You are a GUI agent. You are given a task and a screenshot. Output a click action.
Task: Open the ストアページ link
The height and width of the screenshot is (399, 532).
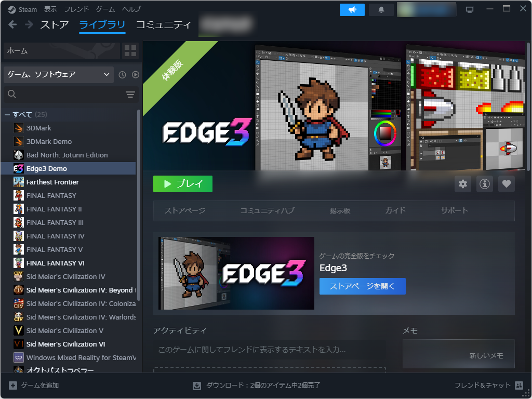coord(185,211)
